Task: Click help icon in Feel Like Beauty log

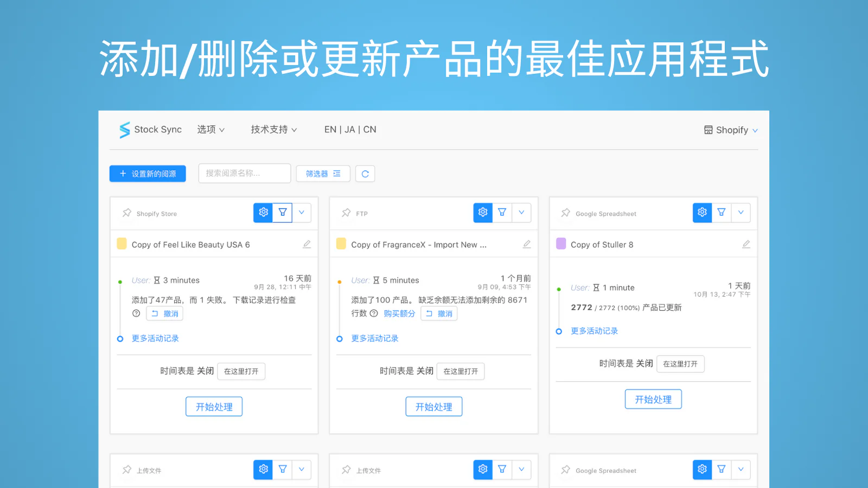Action: tap(136, 313)
